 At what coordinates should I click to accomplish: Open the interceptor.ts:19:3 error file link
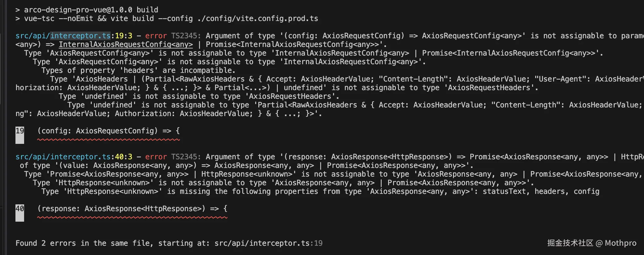(x=74, y=36)
